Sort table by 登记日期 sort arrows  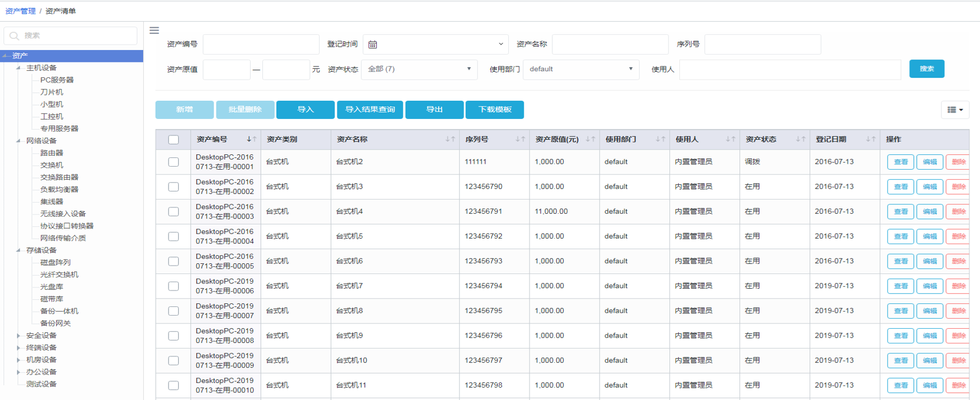click(x=870, y=140)
